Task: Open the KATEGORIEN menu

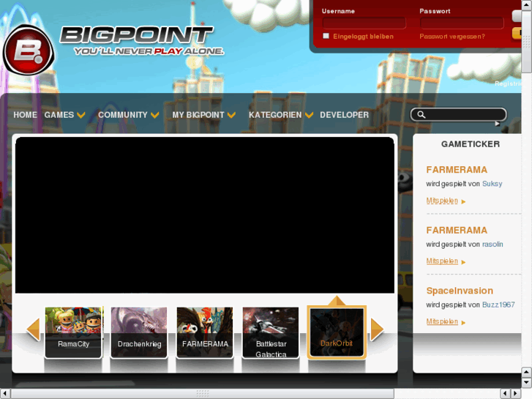Action: coord(275,115)
